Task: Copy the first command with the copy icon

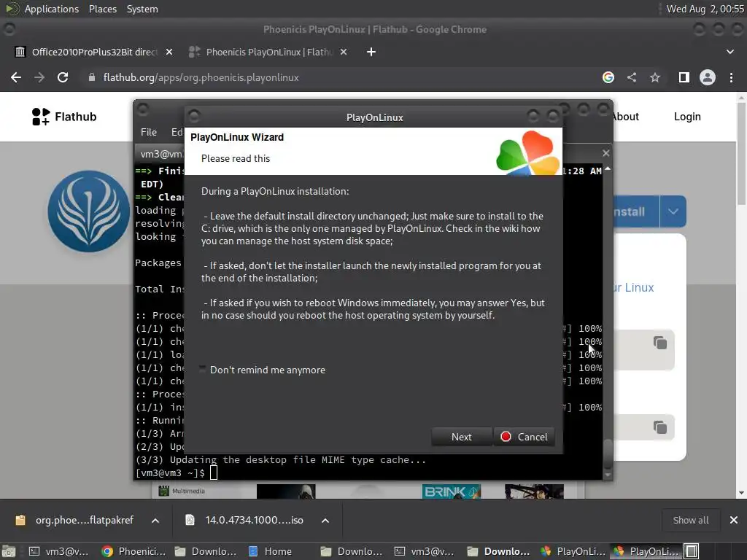Action: [659, 343]
